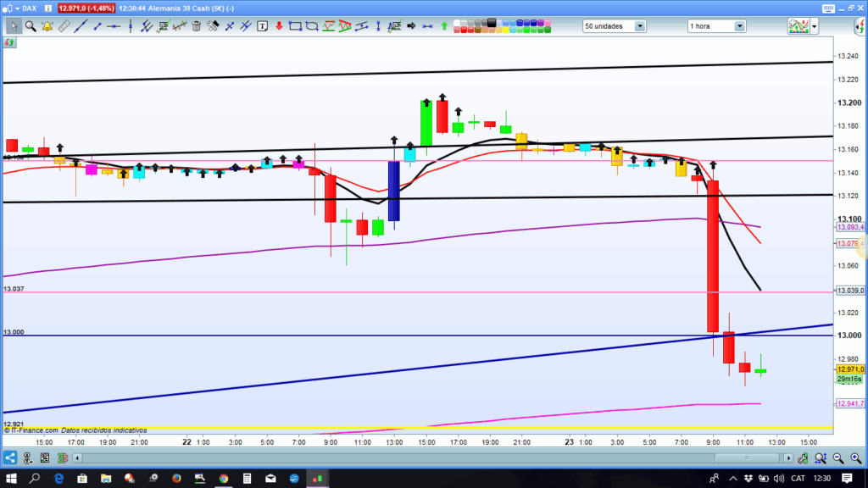Select the magnifying glass zoom tool

[x=31, y=26]
